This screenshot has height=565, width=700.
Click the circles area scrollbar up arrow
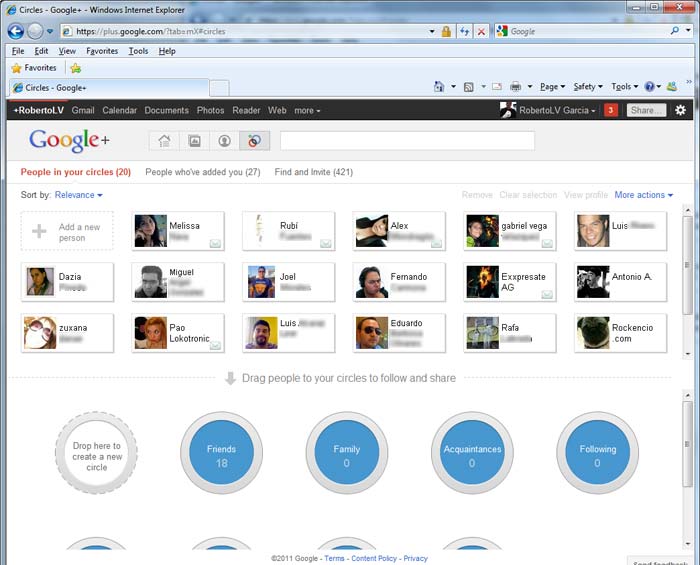(x=688, y=395)
